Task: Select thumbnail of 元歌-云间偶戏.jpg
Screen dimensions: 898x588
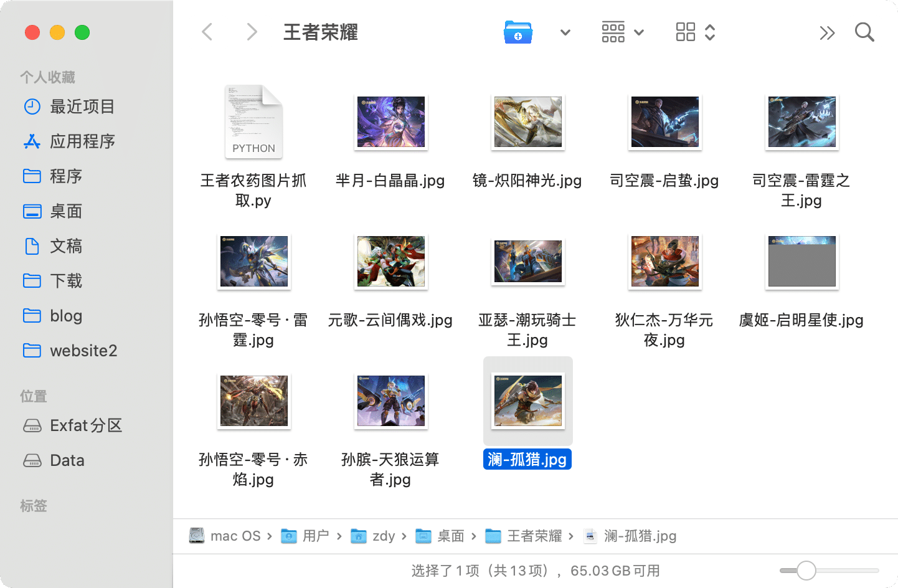Action: [x=391, y=262]
